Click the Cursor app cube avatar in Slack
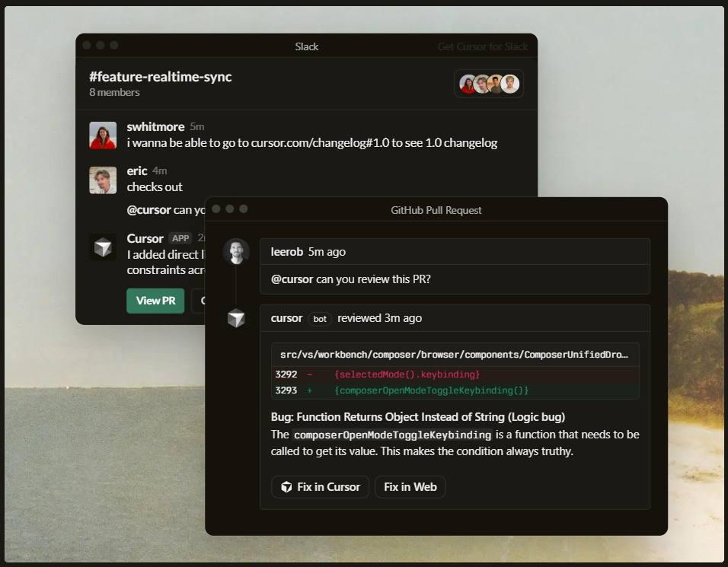The width and height of the screenshot is (728, 567). [103, 247]
